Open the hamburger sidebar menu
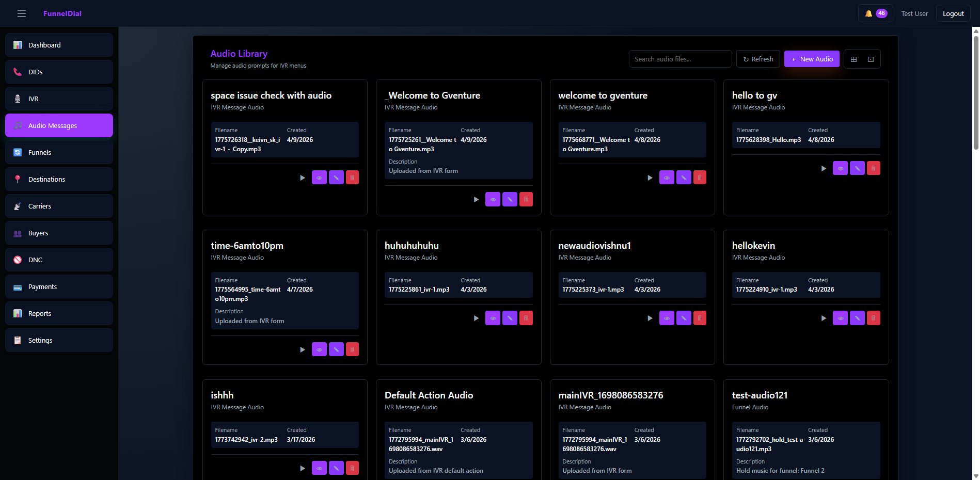The height and width of the screenshot is (480, 980). (x=21, y=13)
